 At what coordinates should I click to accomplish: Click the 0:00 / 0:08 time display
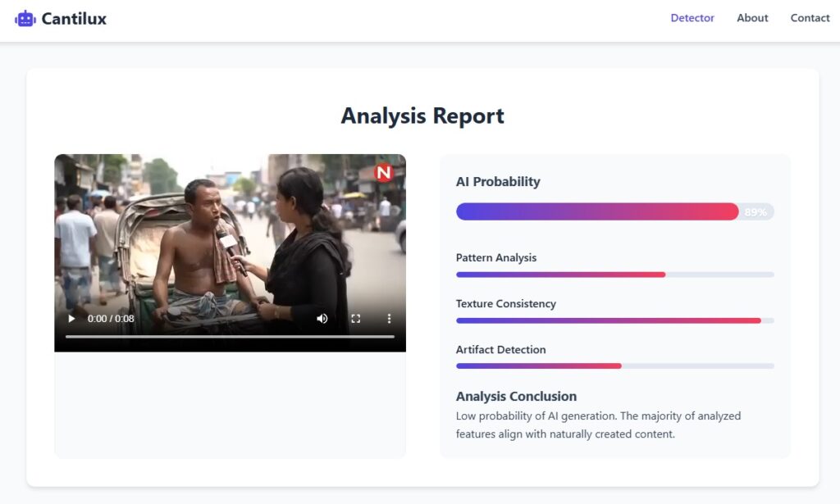pos(111,319)
